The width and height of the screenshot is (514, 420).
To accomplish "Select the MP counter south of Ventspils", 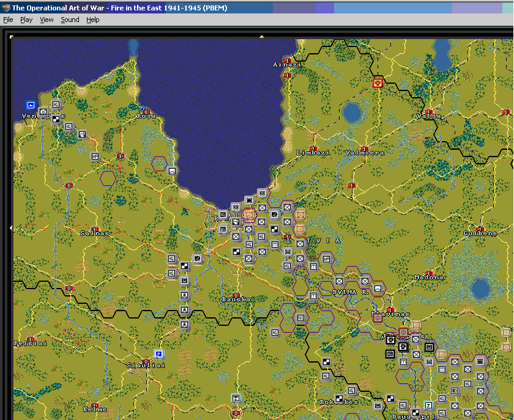I will (95, 157).
